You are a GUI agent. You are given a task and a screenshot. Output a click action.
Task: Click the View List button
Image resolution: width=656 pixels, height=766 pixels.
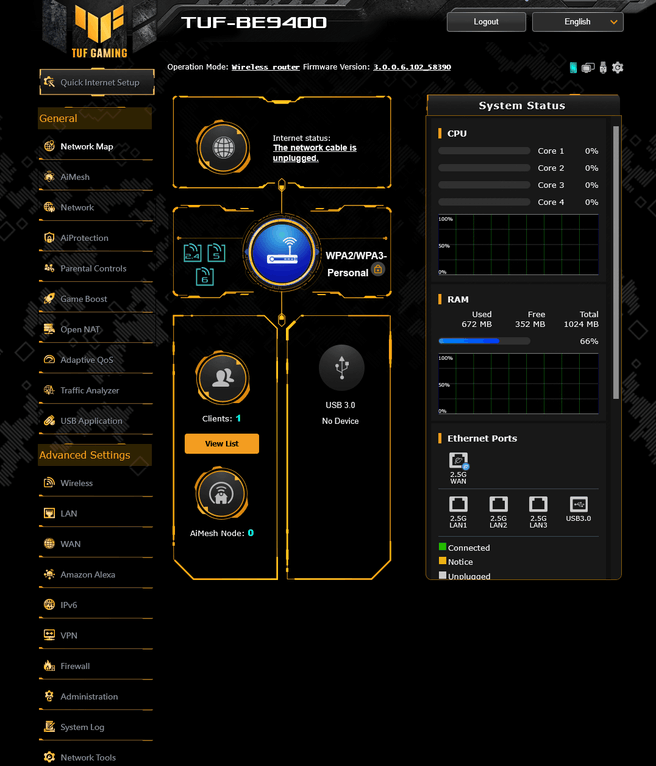[222, 444]
